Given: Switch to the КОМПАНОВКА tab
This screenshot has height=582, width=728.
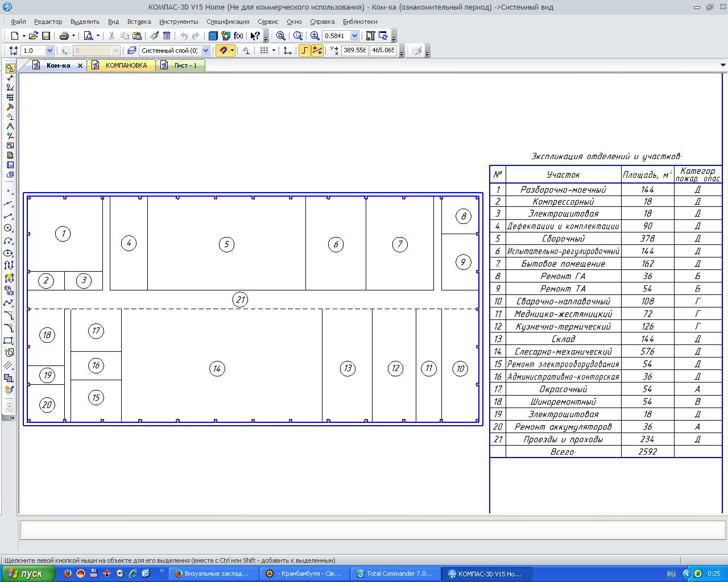Looking at the screenshot, I should 121,65.
